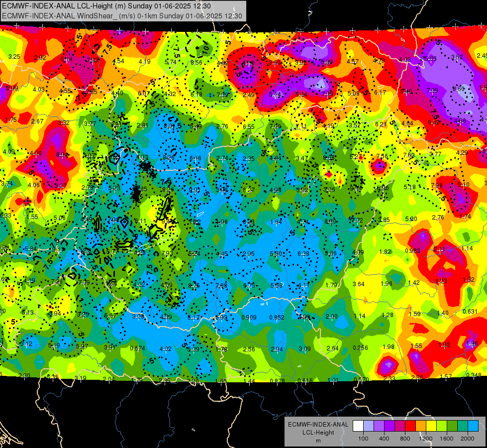Click the wind shear value '0.631'
This screenshot has width=487, height=448.
coord(470,312)
